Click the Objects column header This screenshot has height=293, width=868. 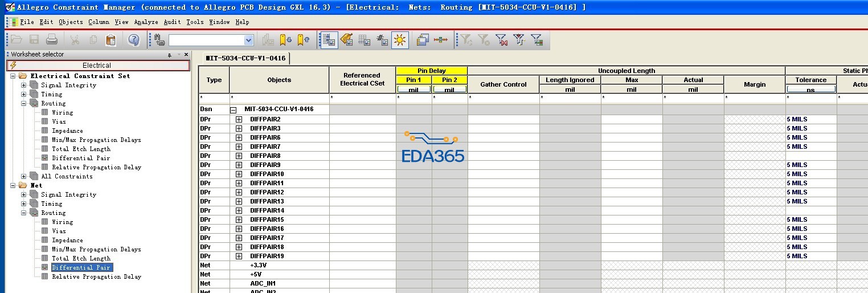pyautogui.click(x=279, y=80)
